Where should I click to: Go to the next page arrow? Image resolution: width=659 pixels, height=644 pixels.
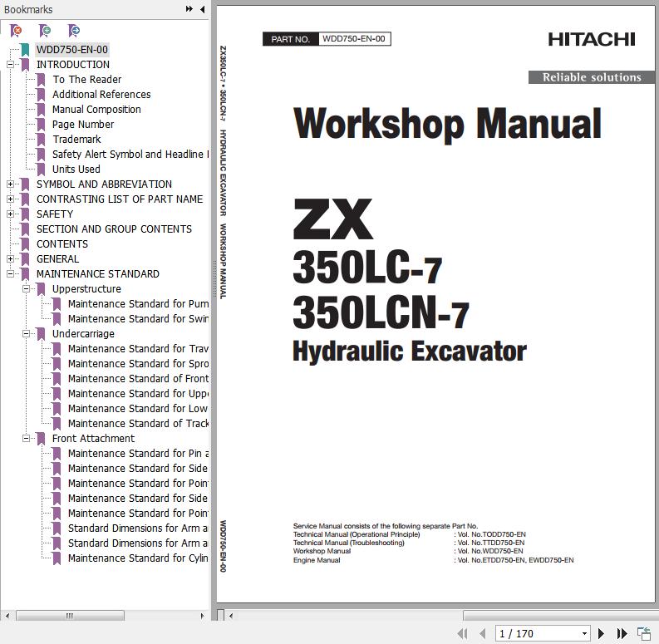(x=601, y=633)
